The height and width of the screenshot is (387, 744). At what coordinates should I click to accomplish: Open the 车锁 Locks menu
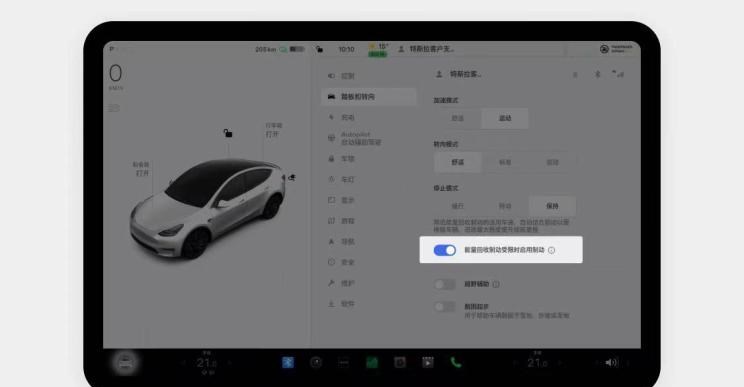(x=369, y=159)
